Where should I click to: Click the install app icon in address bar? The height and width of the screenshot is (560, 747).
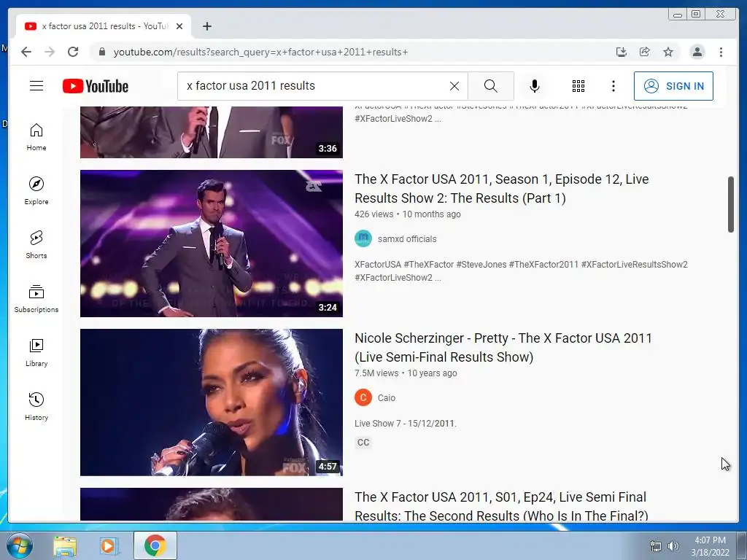[622, 52]
